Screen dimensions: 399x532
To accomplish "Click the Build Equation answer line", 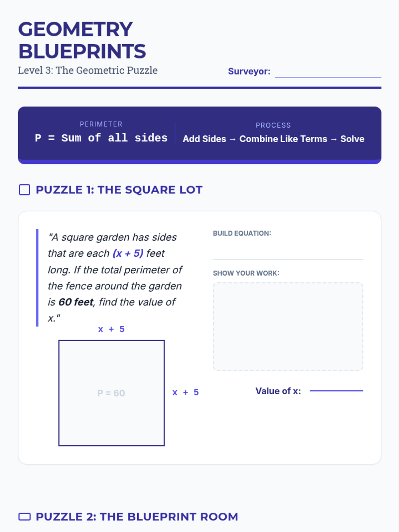I will pos(288,253).
